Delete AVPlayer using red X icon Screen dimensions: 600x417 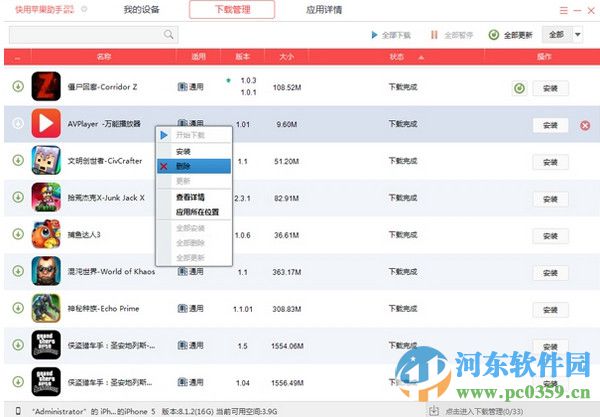pos(585,125)
